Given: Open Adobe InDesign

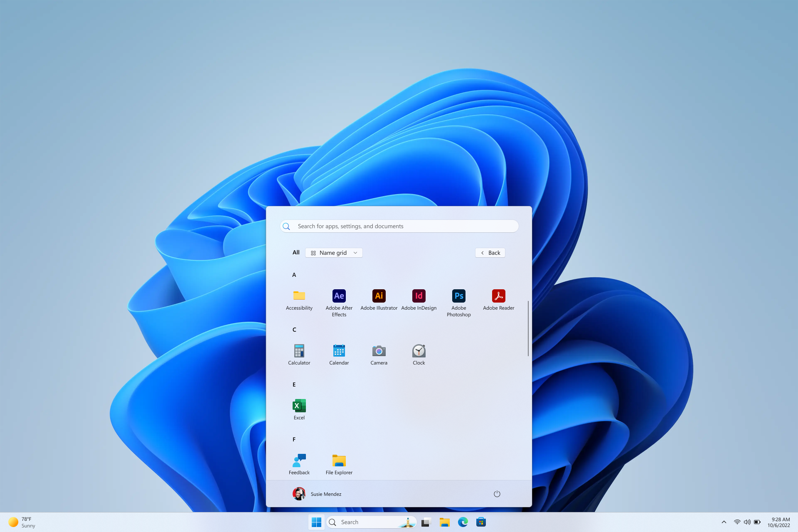Looking at the screenshot, I should (419, 299).
